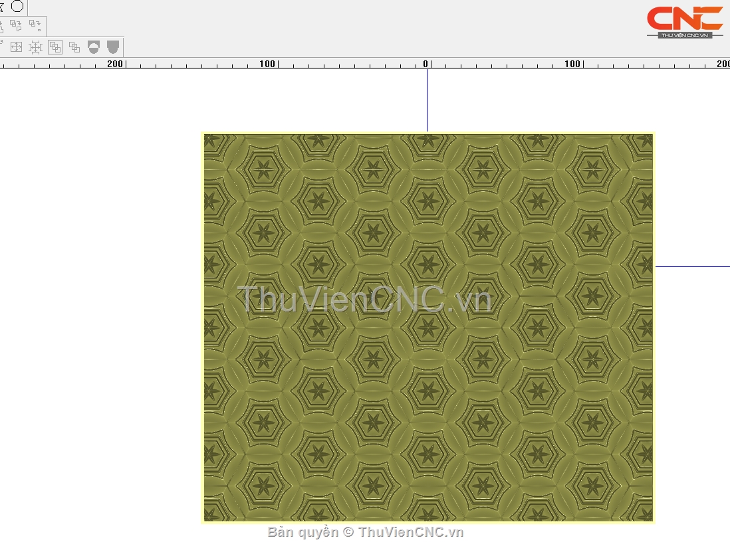Click the boxed group vectors icon
730x560 pixels.
tap(55, 47)
